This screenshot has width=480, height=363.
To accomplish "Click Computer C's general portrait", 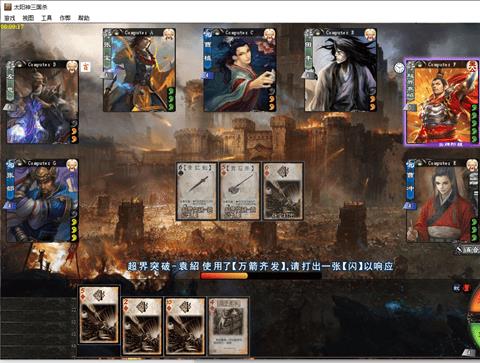I will click(240, 70).
